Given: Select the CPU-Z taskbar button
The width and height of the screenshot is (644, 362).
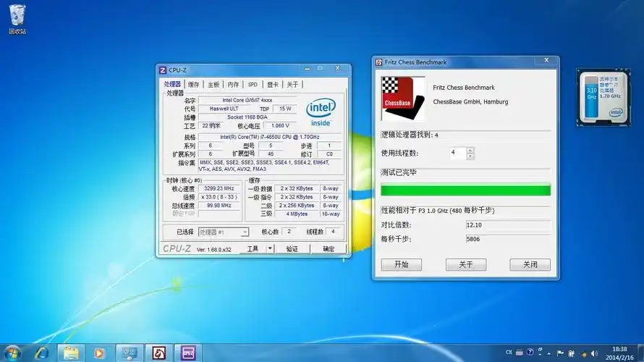Looking at the screenshot, I should click(x=188, y=353).
